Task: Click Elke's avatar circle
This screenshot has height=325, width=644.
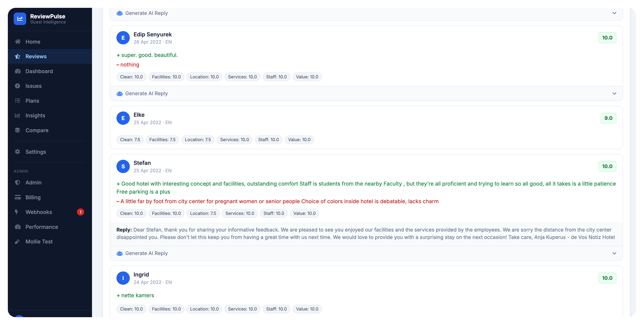Action: click(123, 118)
